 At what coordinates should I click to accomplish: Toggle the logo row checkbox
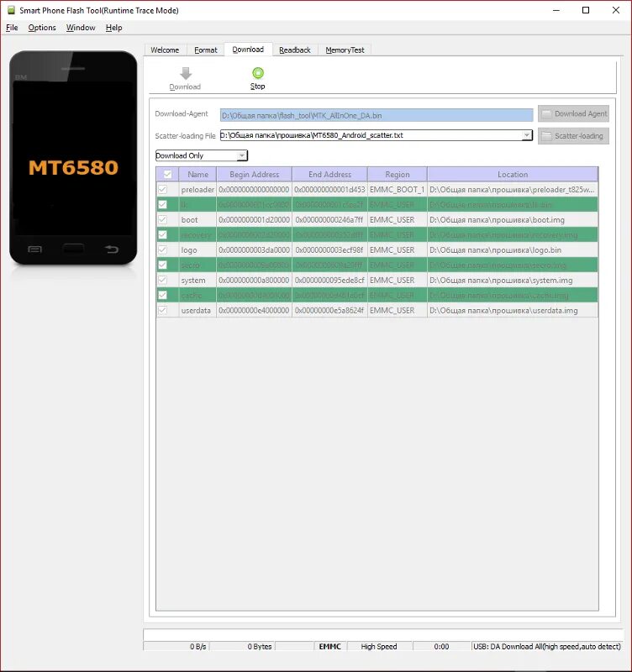(x=162, y=249)
